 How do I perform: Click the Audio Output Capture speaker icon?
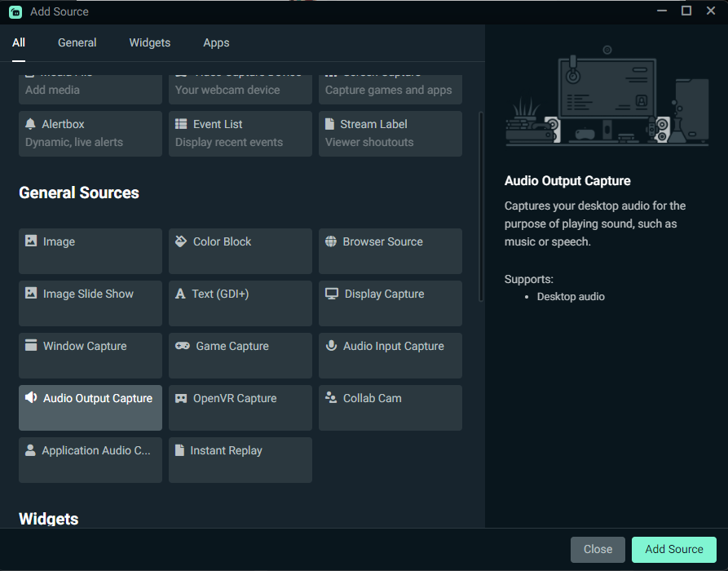(31, 398)
